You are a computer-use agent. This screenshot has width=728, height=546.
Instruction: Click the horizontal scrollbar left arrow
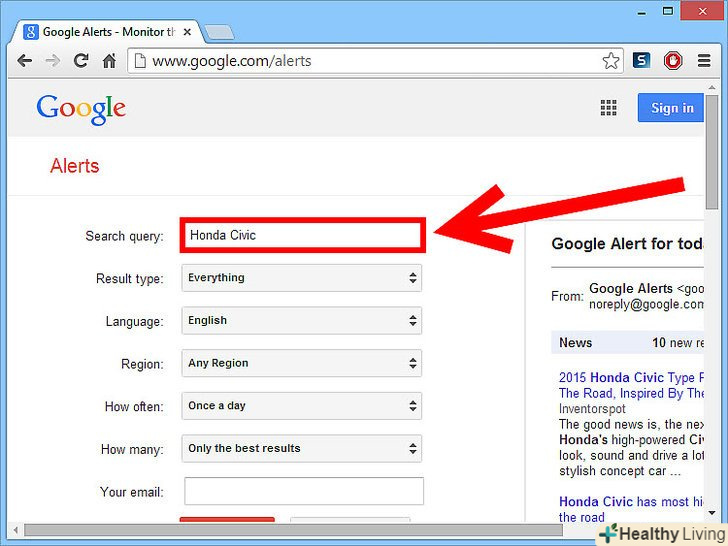(x=16, y=530)
